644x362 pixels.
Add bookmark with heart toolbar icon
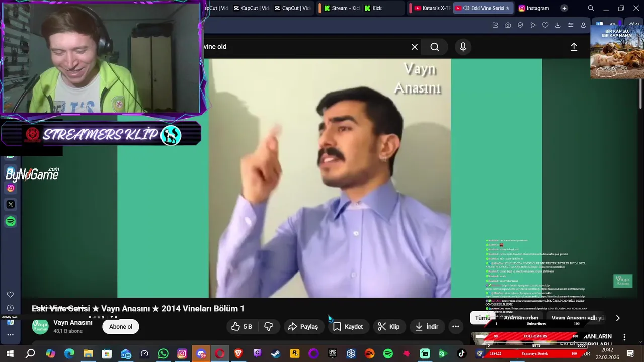tap(545, 25)
